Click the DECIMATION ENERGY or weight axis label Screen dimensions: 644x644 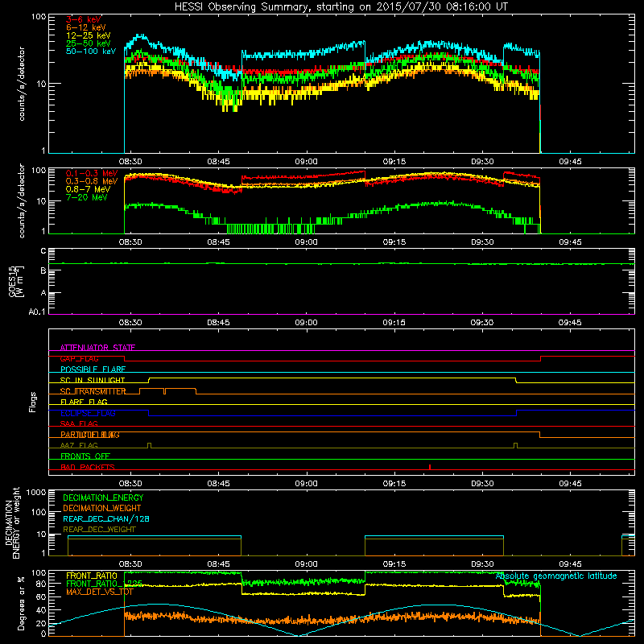(12, 522)
